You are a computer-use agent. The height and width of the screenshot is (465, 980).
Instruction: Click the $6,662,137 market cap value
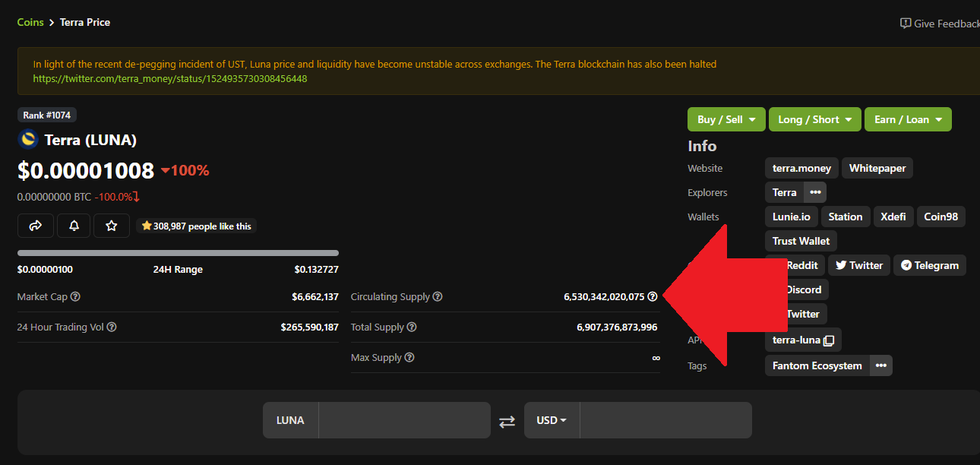(x=315, y=297)
